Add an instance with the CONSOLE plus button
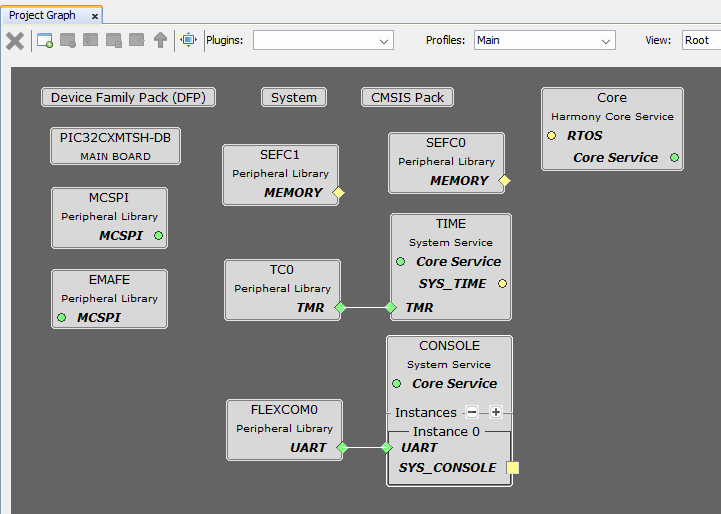This screenshot has height=514, width=721. point(495,412)
